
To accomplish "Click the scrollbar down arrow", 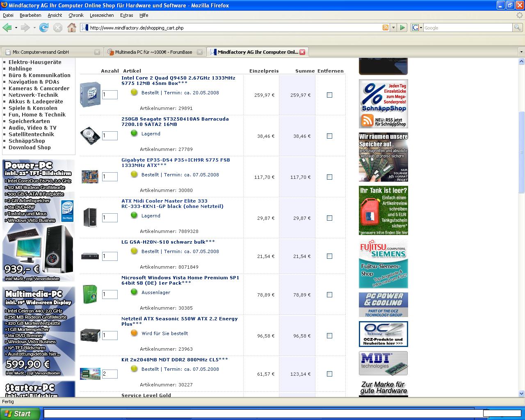I will coord(522,393).
